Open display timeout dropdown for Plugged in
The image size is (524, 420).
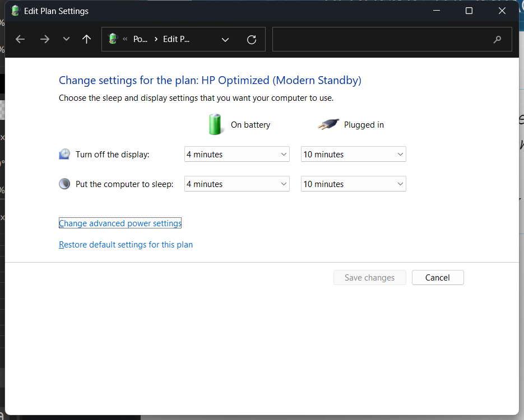coord(353,155)
